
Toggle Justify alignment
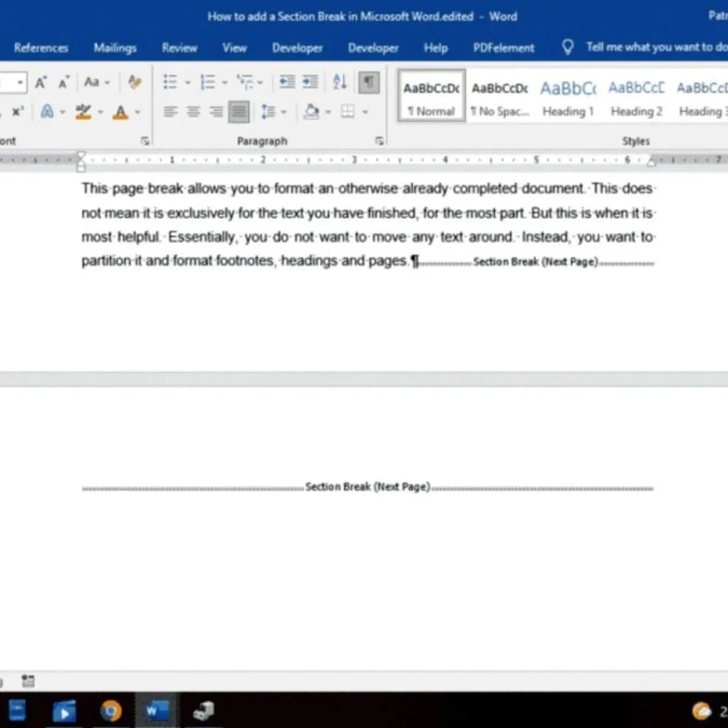[239, 112]
